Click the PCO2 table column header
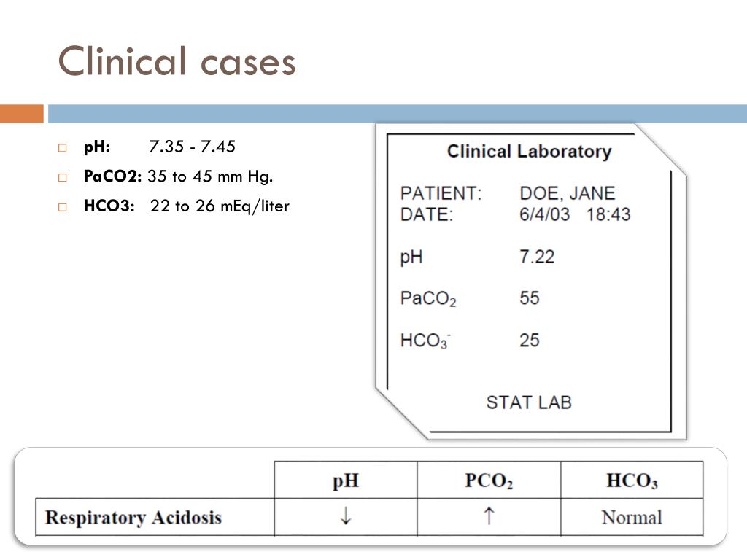 pos(489,481)
